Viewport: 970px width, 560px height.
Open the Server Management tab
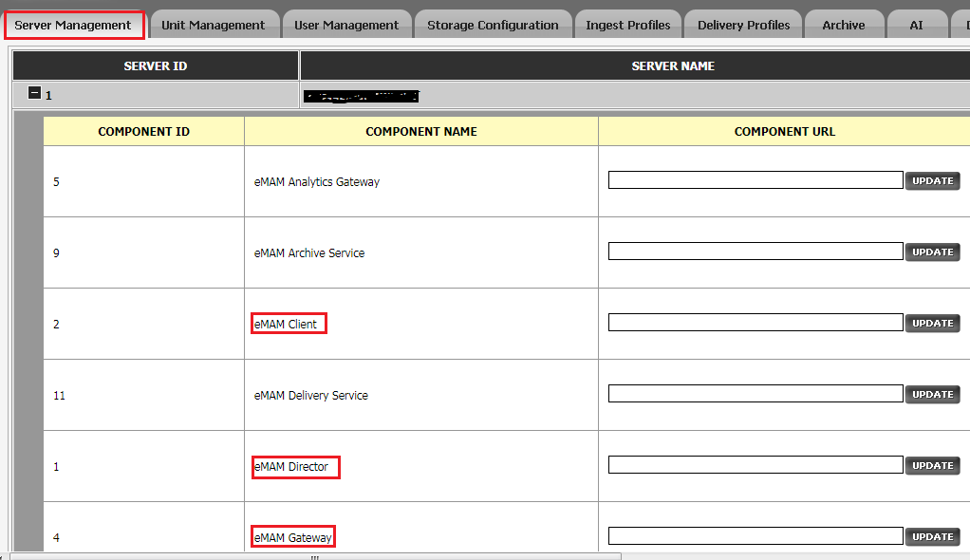(x=74, y=26)
